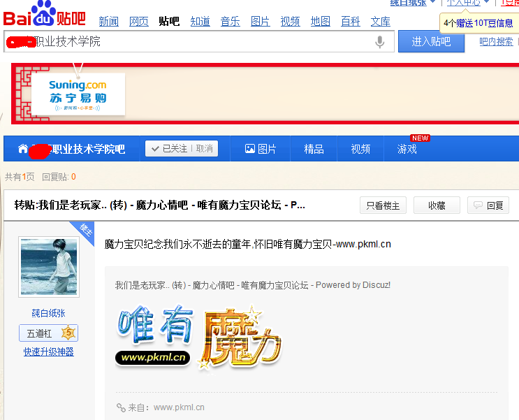Open the 网页 navigation link
This screenshot has width=519, height=420.
point(139,22)
